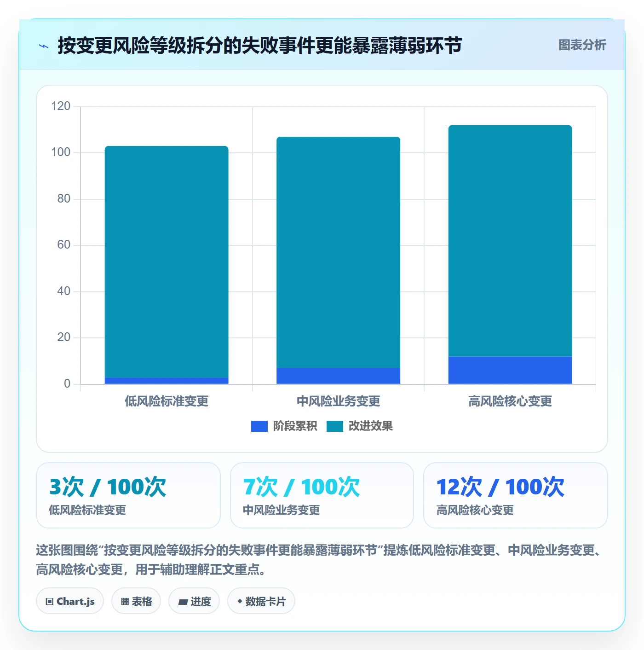Click the y-axis value 100
Screen dimensions: 644x650
[61, 152]
